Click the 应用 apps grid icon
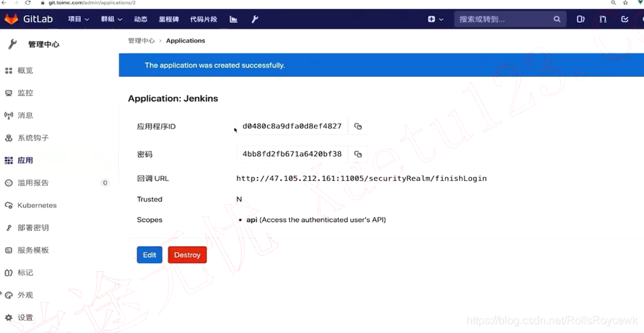 (x=8, y=160)
